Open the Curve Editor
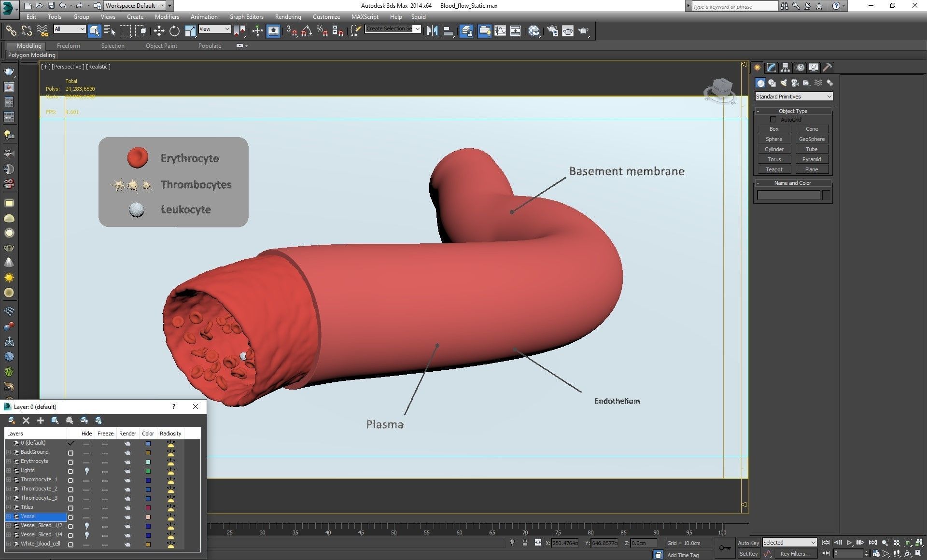The width and height of the screenshot is (927, 560). [500, 31]
